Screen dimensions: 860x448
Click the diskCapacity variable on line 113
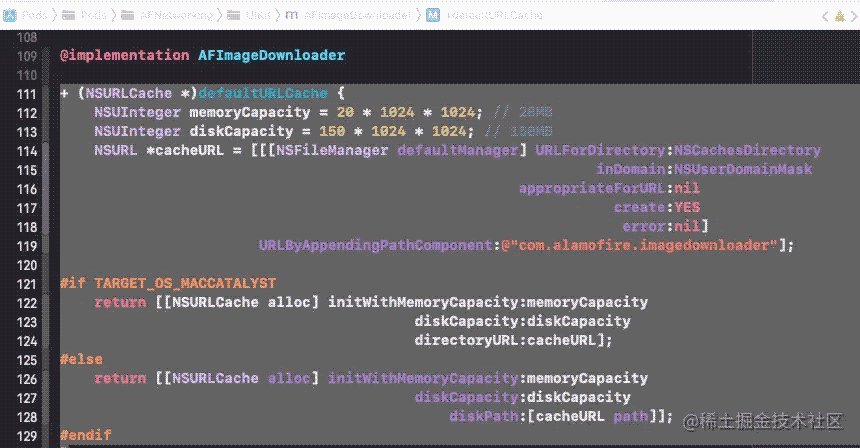241,132
